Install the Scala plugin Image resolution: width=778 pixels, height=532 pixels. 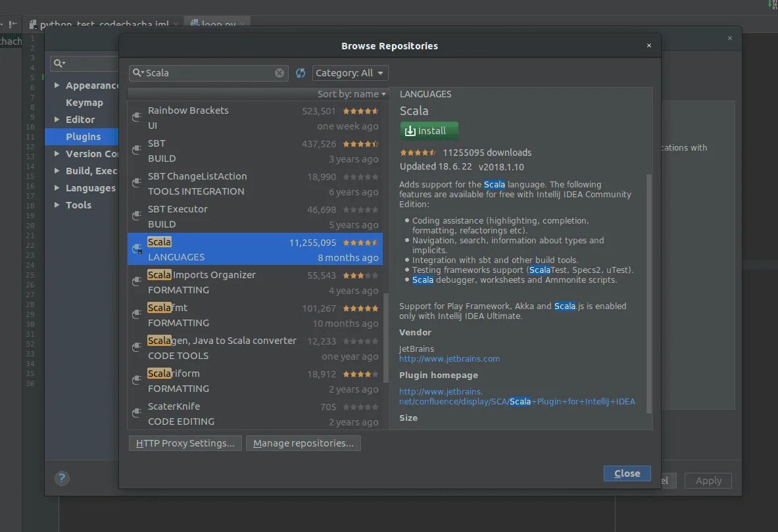(x=429, y=130)
